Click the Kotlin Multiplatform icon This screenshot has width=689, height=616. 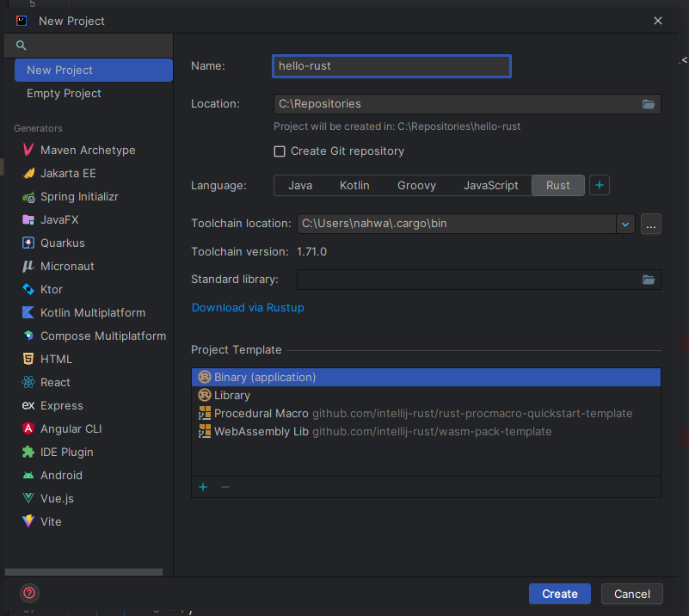[x=28, y=312]
